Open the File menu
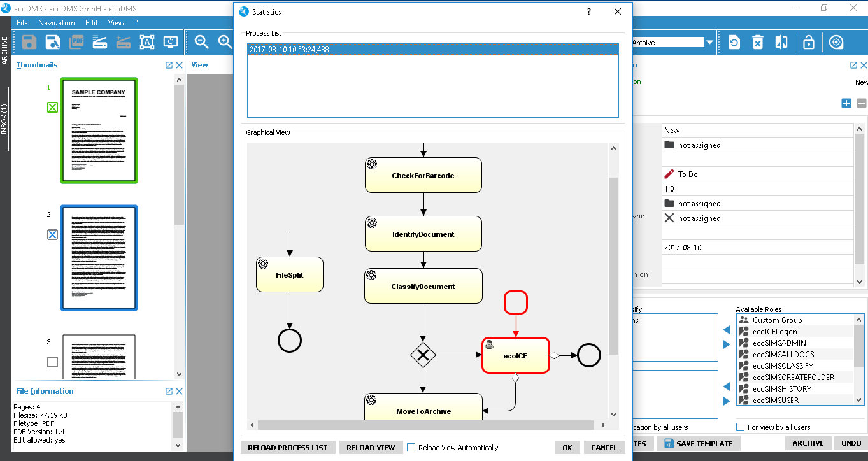 [22, 23]
